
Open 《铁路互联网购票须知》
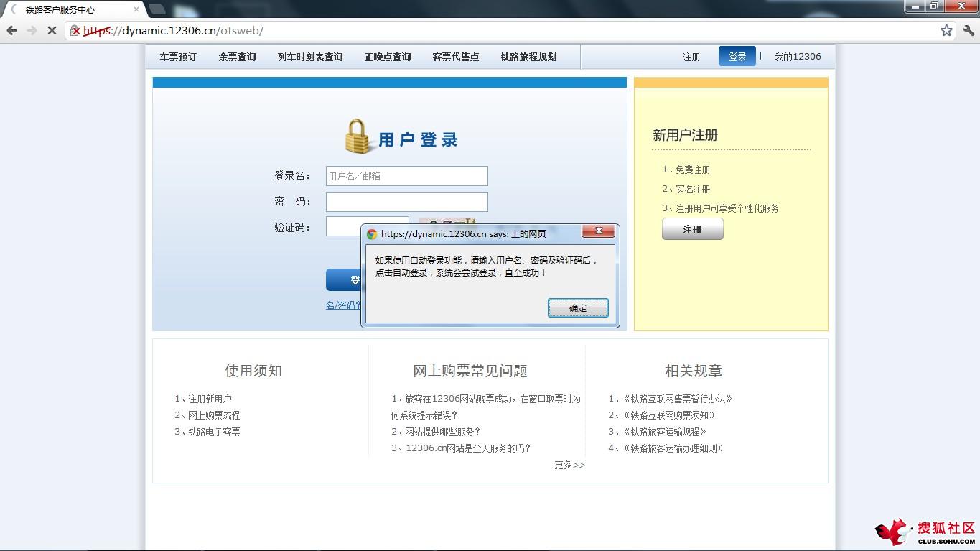pyautogui.click(x=668, y=415)
